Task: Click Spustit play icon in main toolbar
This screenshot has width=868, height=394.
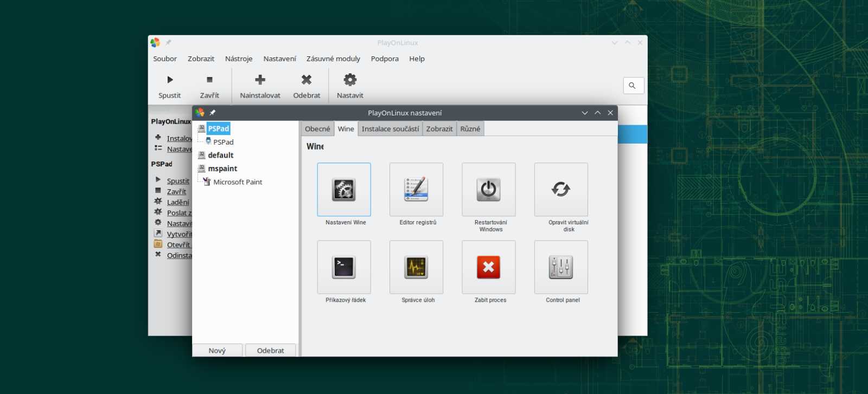Action: coord(170,80)
